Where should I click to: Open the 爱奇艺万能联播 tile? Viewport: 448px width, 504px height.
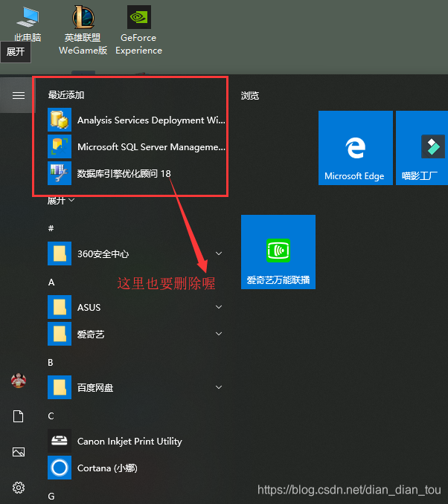(x=278, y=252)
